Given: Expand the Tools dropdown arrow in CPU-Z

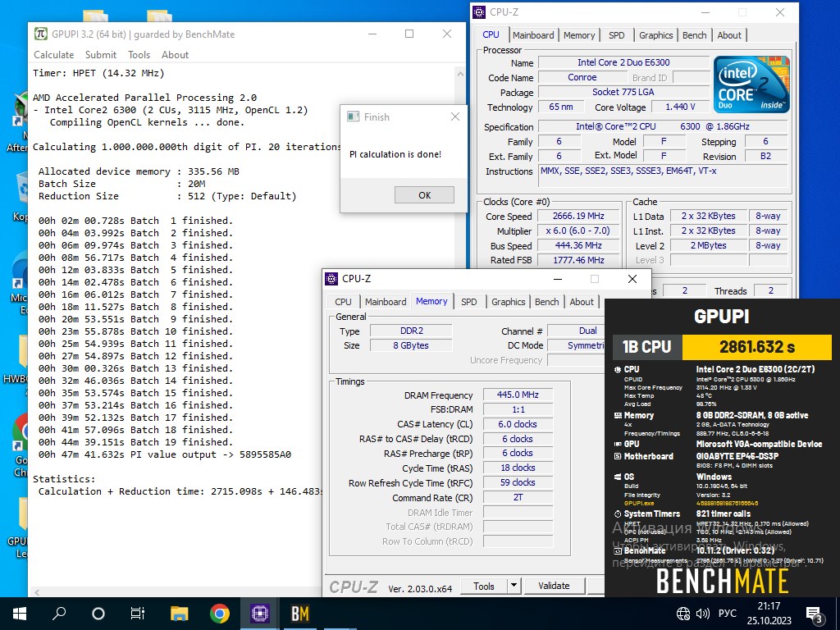Looking at the screenshot, I should (x=514, y=586).
